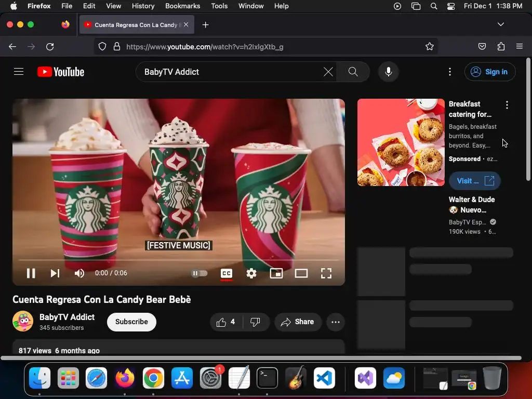This screenshot has height=399, width=532.
Task: Seek using the video progress bar
Action: point(179,260)
